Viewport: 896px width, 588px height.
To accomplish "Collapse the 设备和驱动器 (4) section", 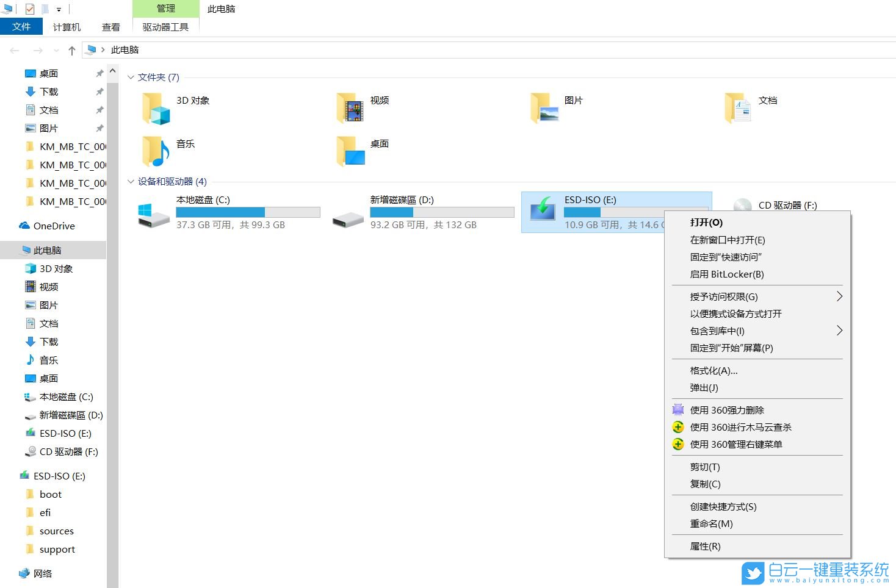I will (x=131, y=182).
